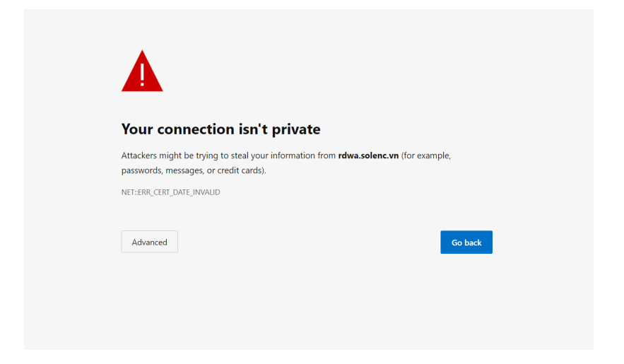This screenshot has width=624, height=364.
Task: Click the exclamation mark inside the triangle
Action: point(142,74)
